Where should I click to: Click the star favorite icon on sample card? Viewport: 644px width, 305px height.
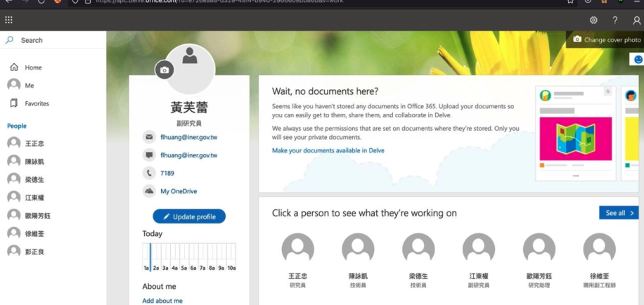pyautogui.click(x=608, y=91)
